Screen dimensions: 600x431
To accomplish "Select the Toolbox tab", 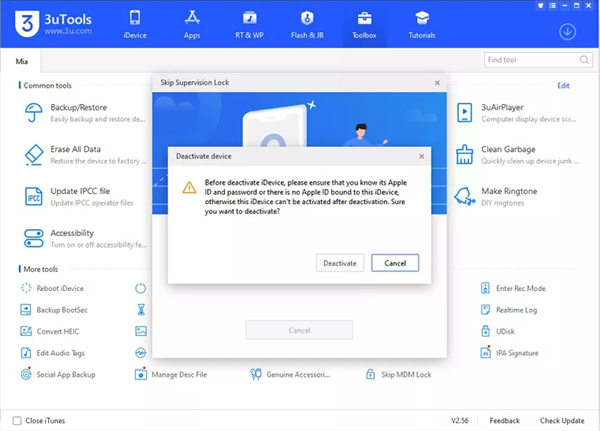I will pos(364,25).
